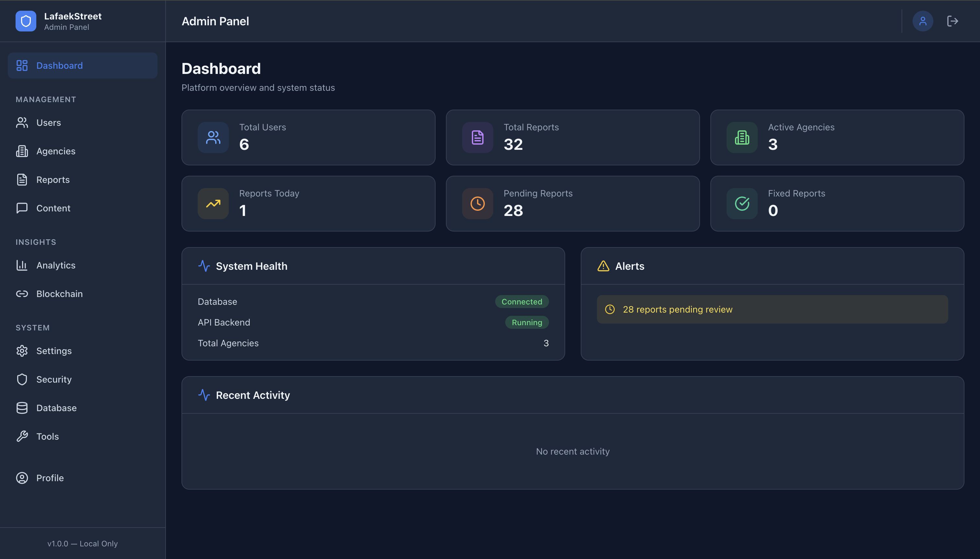
Task: Open the user account icon top right
Action: pyautogui.click(x=923, y=21)
